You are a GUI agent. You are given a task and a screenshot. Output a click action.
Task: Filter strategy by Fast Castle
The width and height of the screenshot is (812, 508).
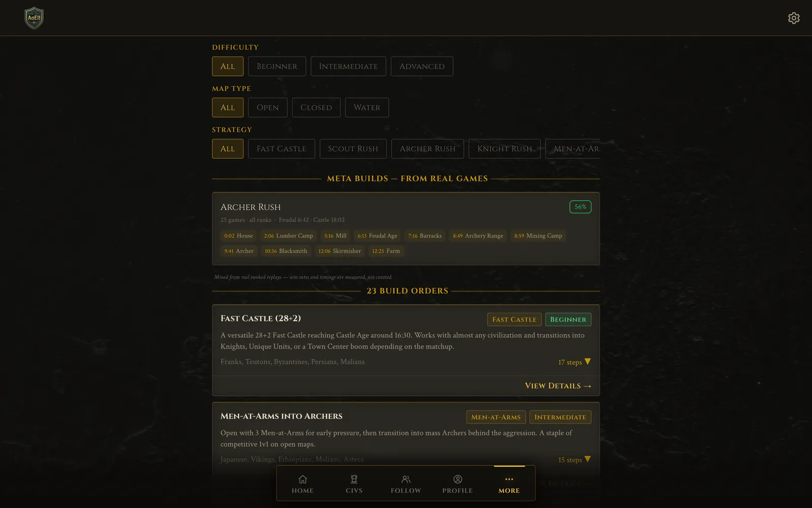[281, 149]
